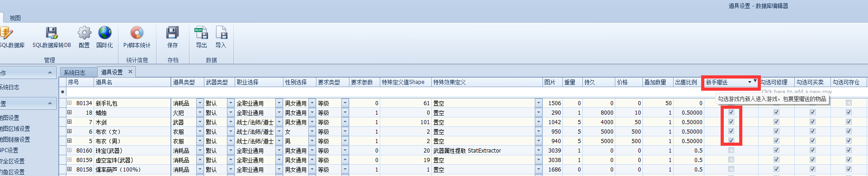Click 导出 export to XLSX icon
Screen dimensions: 868x176
(201, 37)
